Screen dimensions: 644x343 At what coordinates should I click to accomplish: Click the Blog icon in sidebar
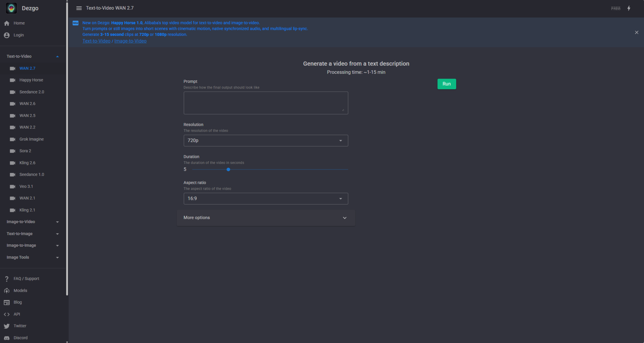tap(7, 302)
